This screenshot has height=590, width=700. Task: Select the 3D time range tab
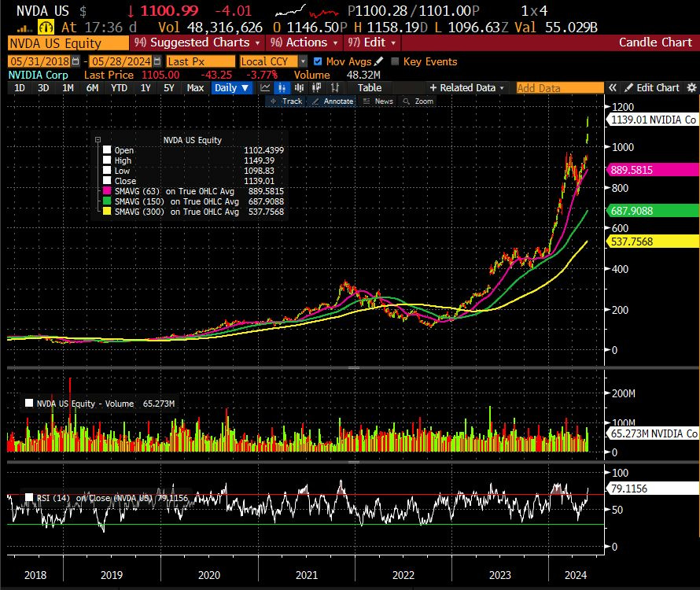click(x=43, y=87)
